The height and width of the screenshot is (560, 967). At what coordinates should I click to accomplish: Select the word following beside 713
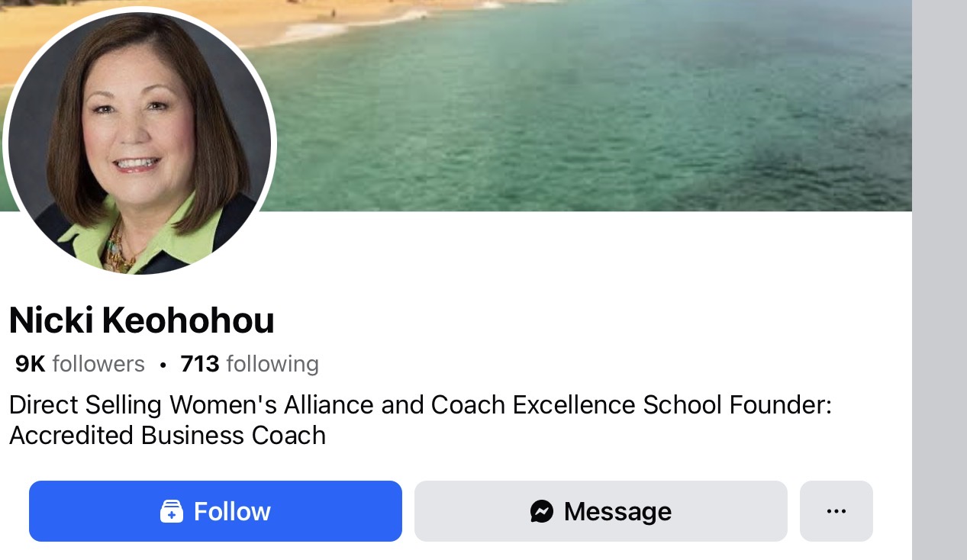click(x=272, y=364)
